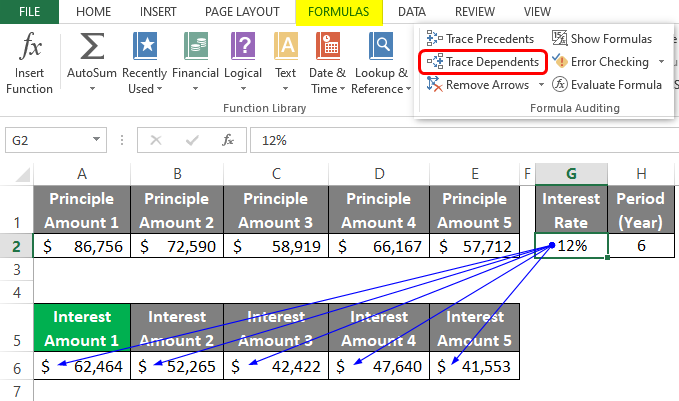Click the AutoSum sigma icon
679x401 pixels.
pyautogui.click(x=92, y=46)
